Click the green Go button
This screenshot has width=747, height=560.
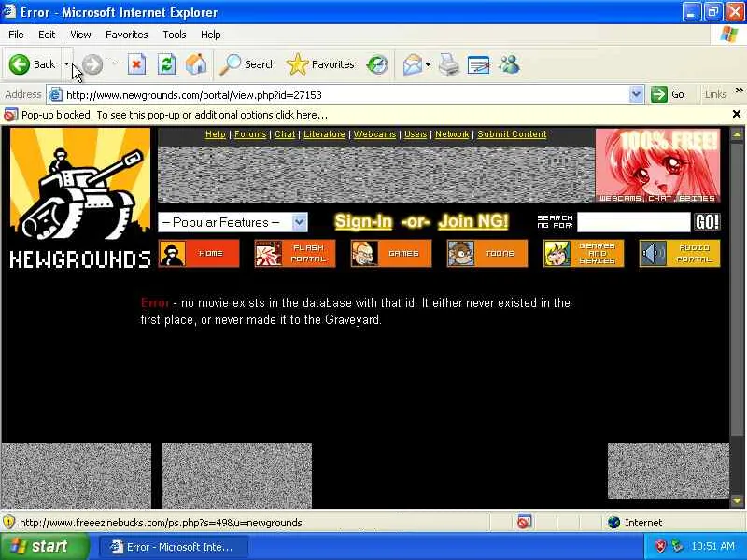[x=668, y=94]
